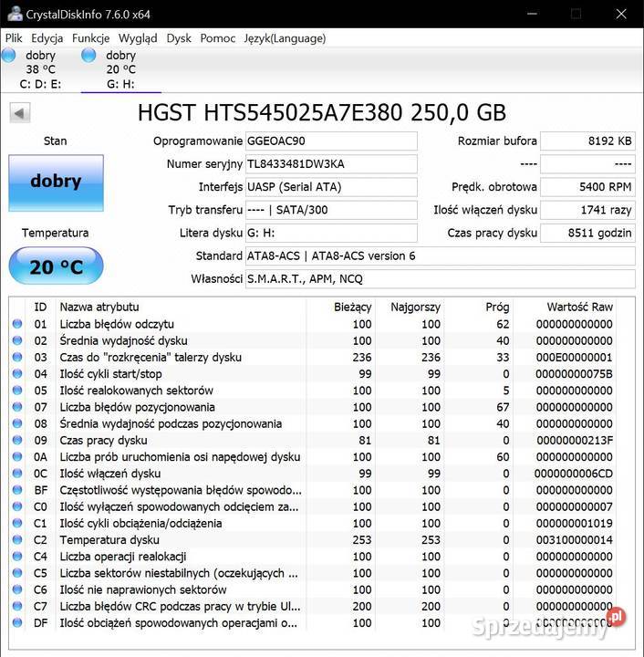Click the 'Bieżący' column header
Image resolution: width=644 pixels, height=657 pixels.
tap(353, 308)
